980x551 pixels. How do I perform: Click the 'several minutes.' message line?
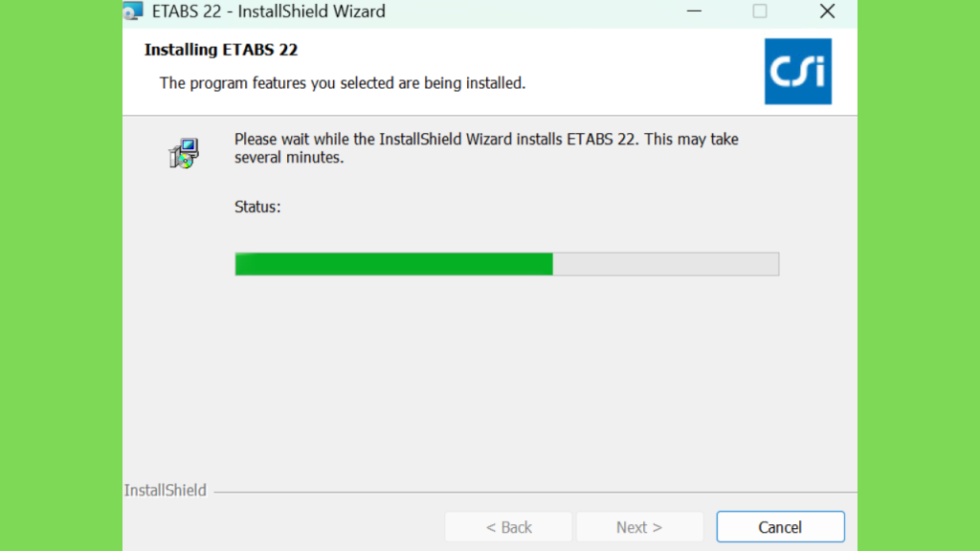click(x=289, y=158)
